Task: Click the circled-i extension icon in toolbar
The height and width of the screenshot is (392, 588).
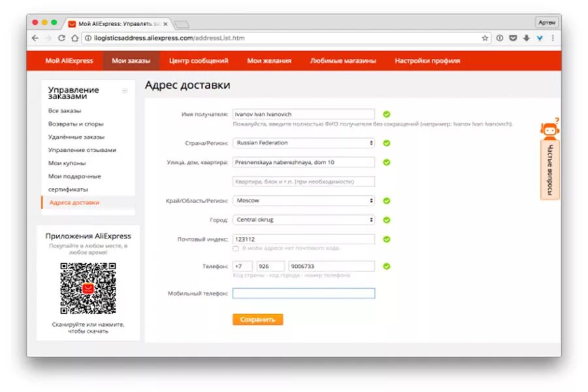Action: (x=500, y=39)
